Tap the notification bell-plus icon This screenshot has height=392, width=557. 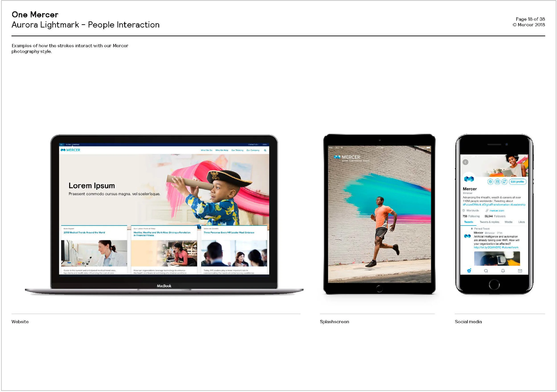tap(504, 182)
